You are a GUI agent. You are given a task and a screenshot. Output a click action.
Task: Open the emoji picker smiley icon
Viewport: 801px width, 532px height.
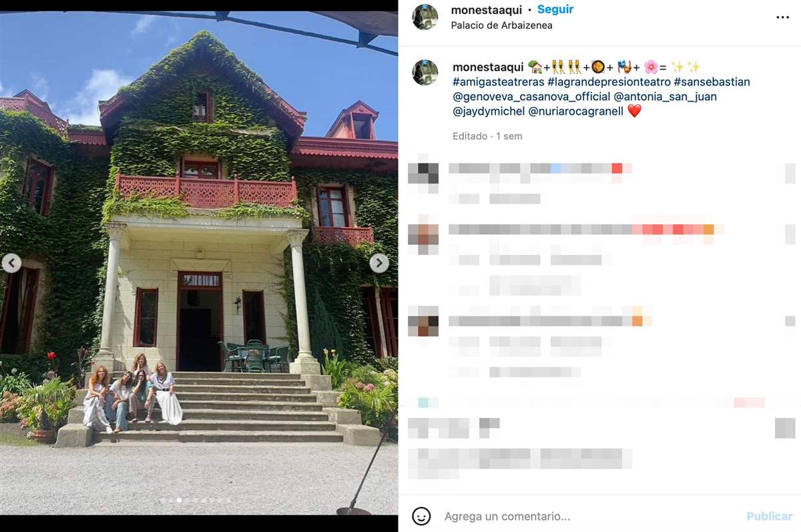421,516
